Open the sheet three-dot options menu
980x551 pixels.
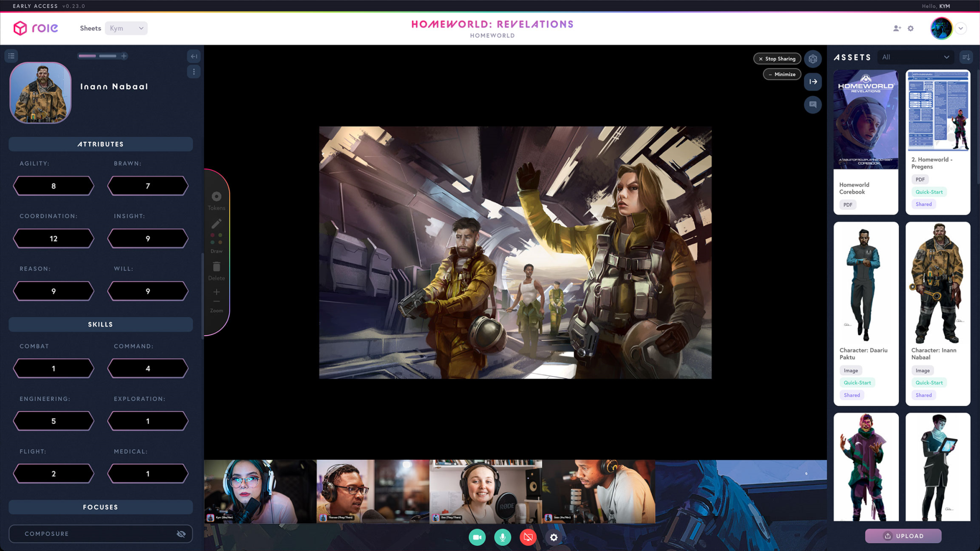pyautogui.click(x=194, y=72)
